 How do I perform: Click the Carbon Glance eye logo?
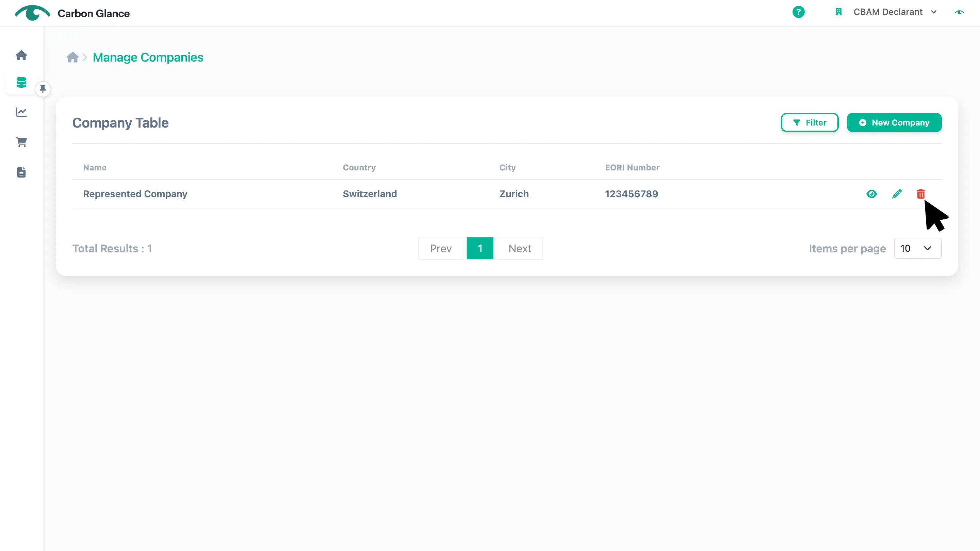(32, 13)
